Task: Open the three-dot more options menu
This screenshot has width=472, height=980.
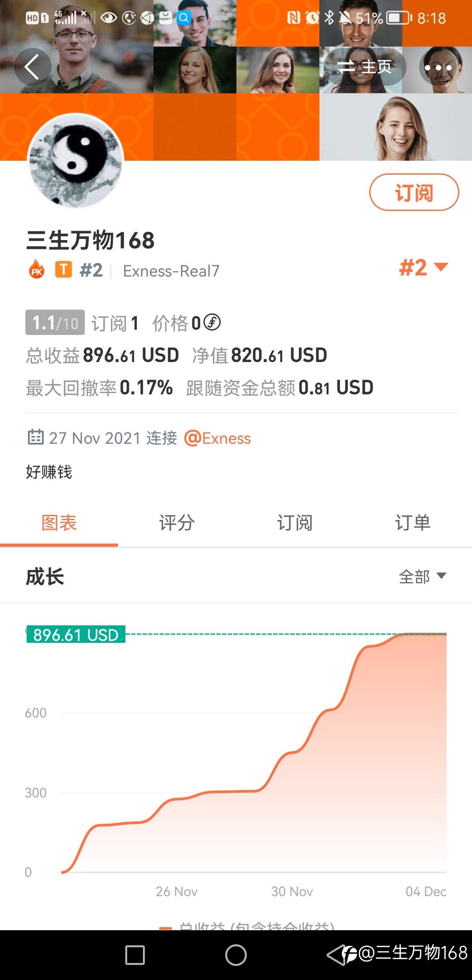Action: (438, 68)
